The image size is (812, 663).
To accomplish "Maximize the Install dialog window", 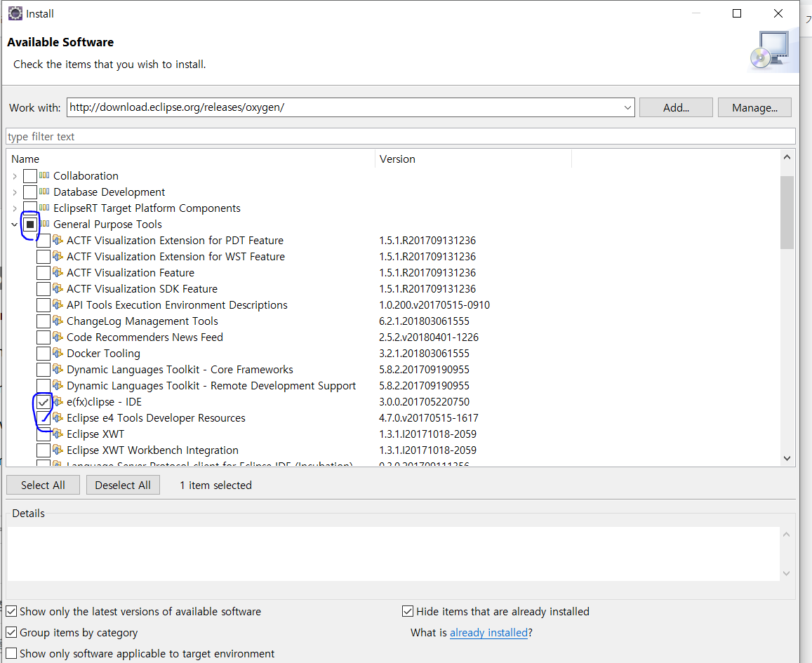I will 737,13.
